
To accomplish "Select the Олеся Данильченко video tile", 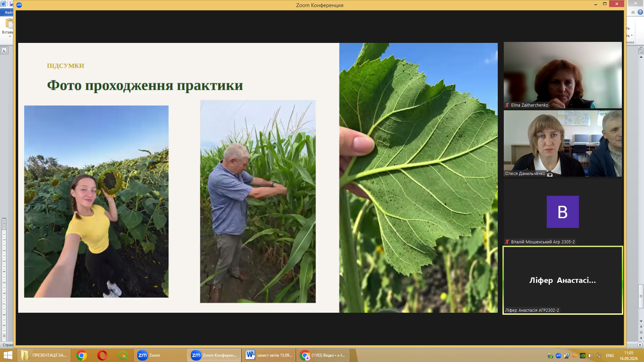I will [x=563, y=143].
